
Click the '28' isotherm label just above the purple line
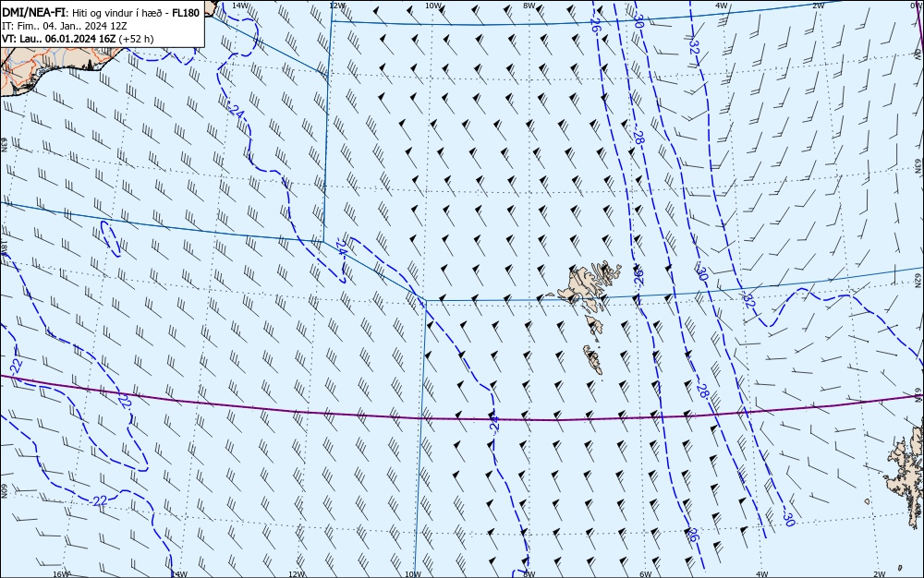pos(702,390)
